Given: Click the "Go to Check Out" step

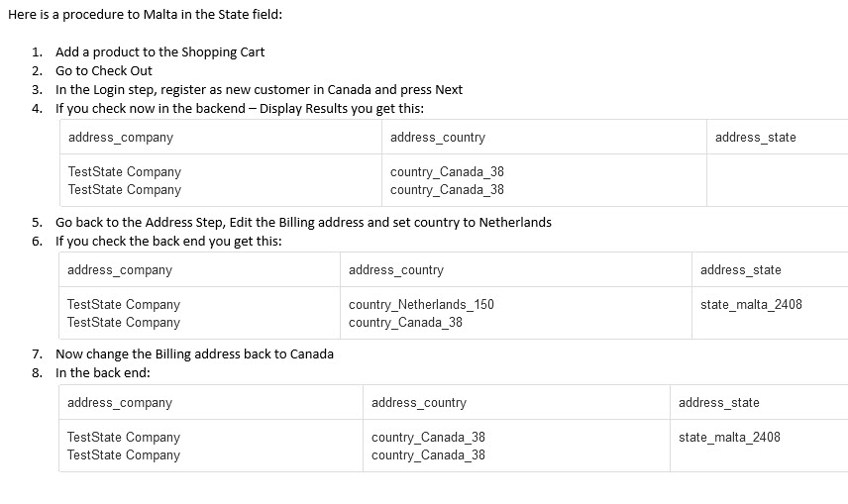Looking at the screenshot, I should (104, 70).
